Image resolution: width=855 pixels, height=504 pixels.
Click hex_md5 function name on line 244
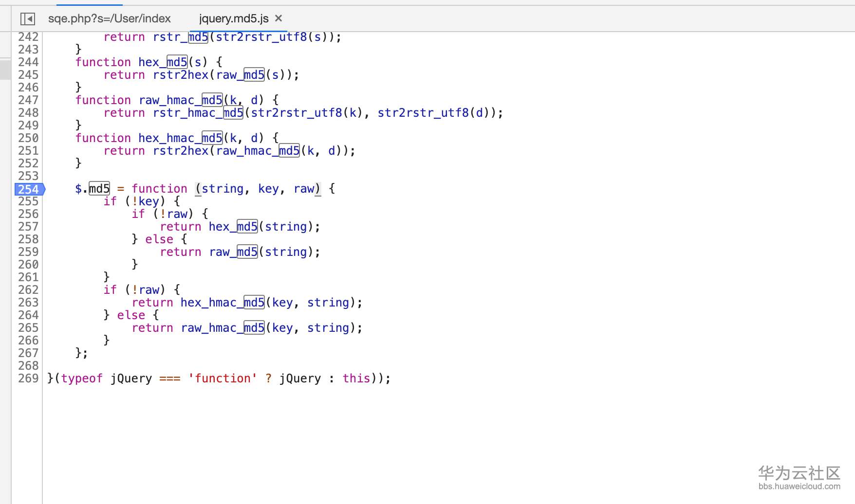tap(163, 62)
